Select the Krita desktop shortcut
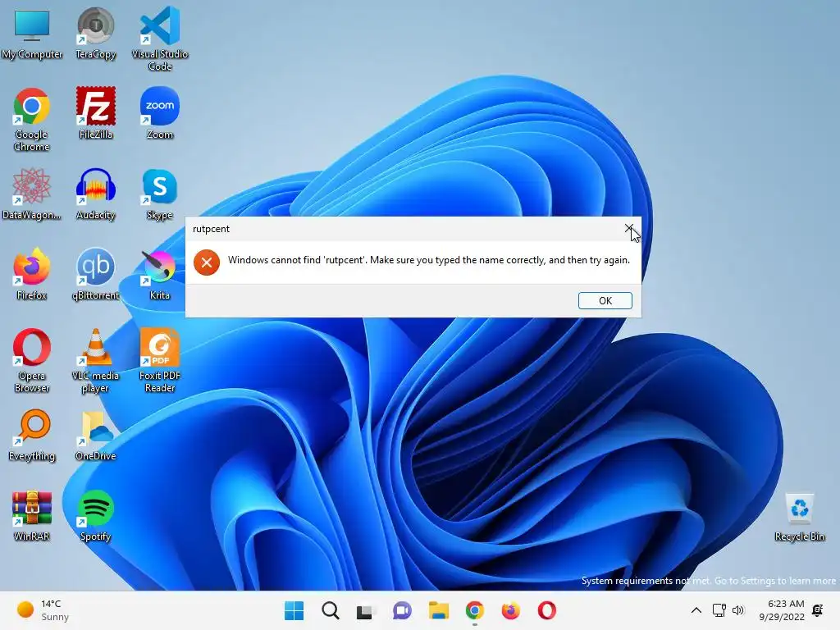 [x=160, y=274]
